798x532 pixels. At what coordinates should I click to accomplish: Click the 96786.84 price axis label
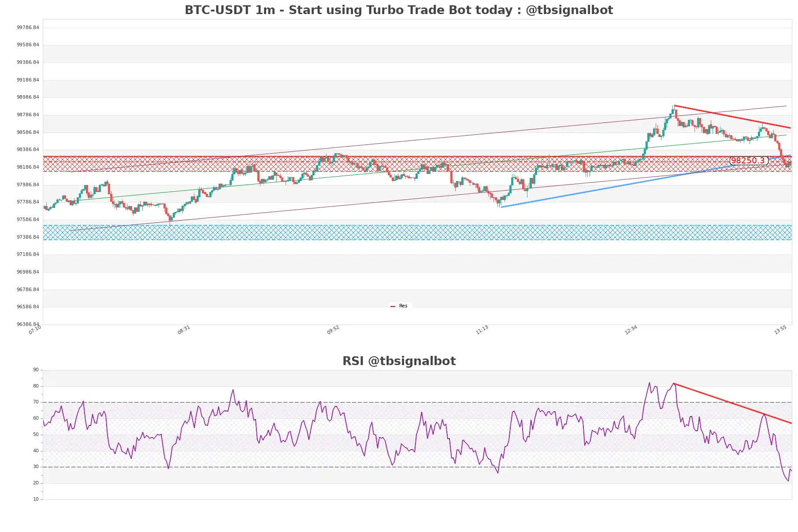[28, 290]
